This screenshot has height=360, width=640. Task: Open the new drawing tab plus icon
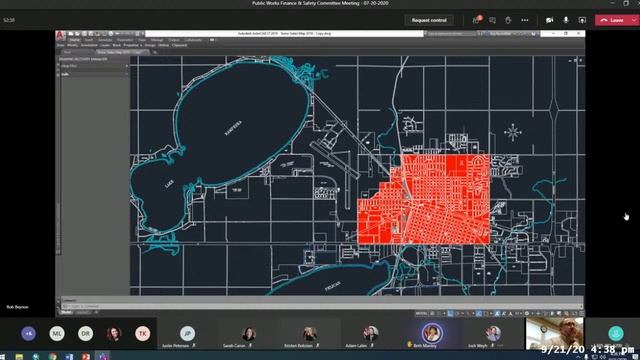pyautogui.click(x=155, y=52)
